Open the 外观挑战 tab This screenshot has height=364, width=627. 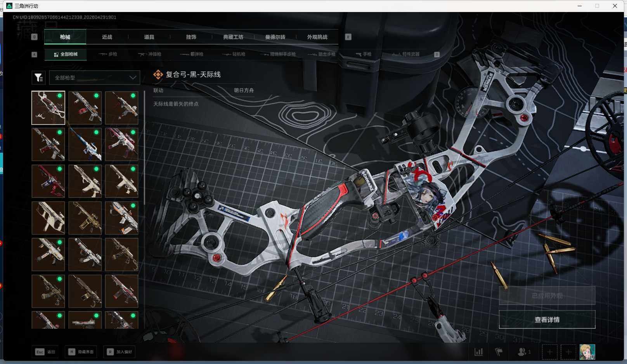coord(317,37)
